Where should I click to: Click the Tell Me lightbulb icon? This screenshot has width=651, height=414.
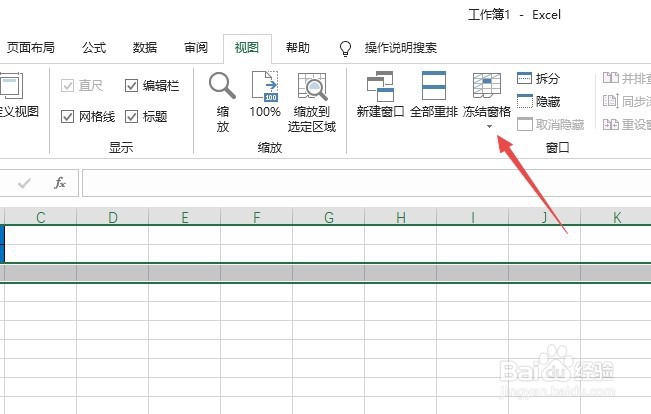coord(345,49)
